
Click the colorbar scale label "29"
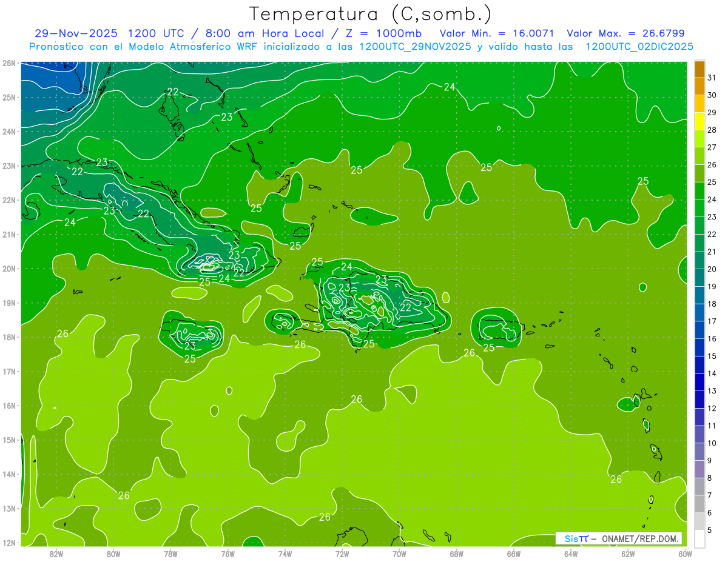click(712, 112)
